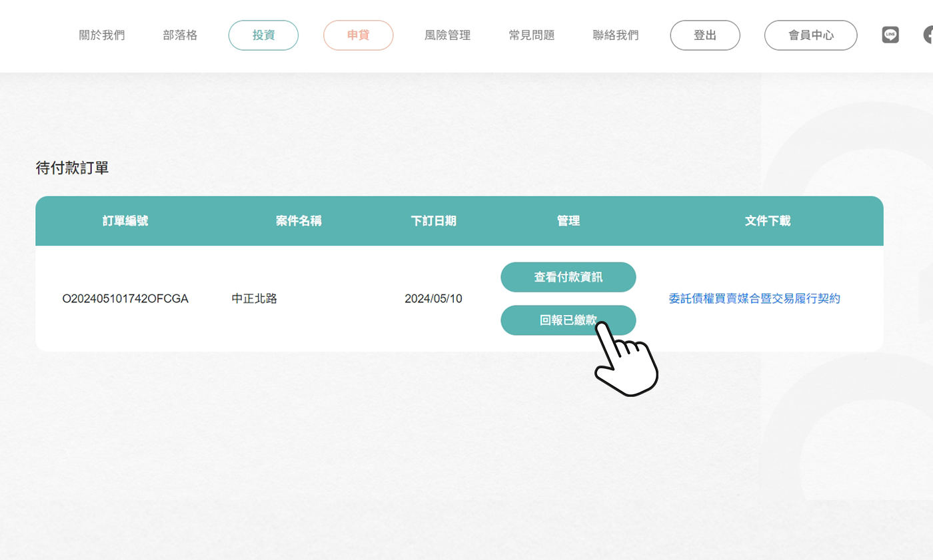Click the 申貸 button in navigation

pos(359,35)
